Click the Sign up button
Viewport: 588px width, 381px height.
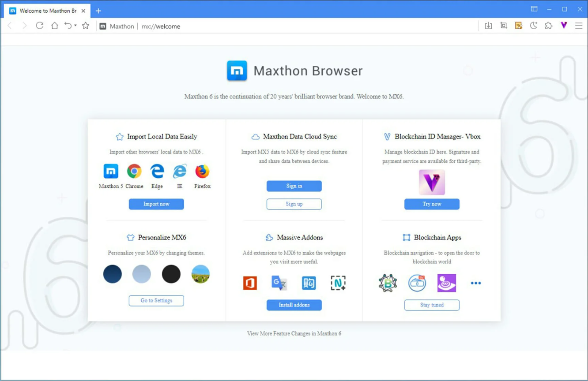(294, 204)
